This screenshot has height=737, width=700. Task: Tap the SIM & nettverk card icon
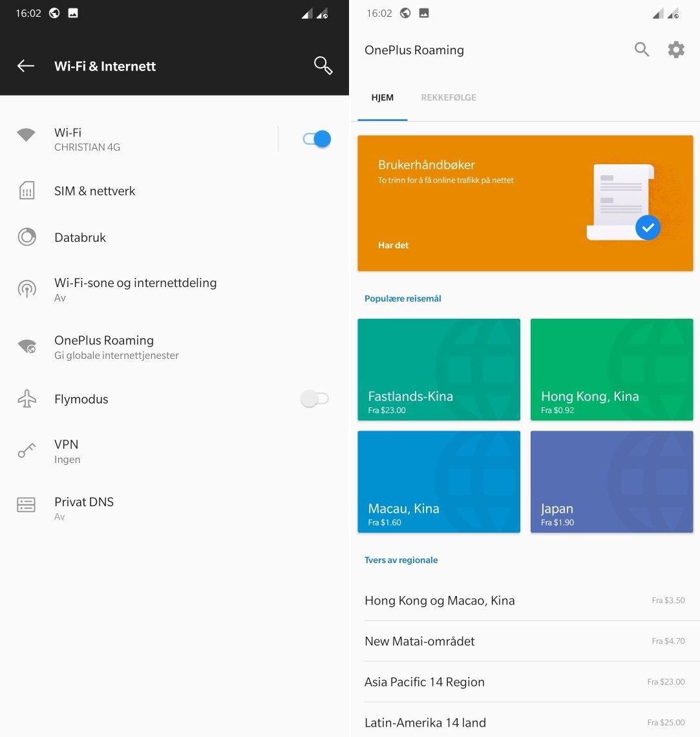point(27,191)
